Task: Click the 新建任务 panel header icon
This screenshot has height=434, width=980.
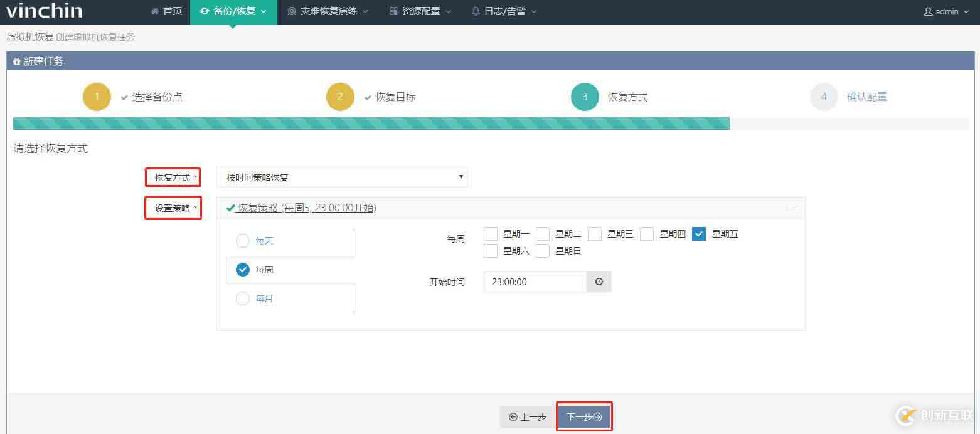Action: (16, 61)
